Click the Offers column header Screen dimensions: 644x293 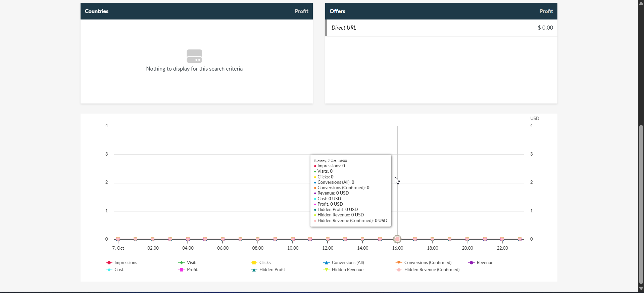[337, 11]
